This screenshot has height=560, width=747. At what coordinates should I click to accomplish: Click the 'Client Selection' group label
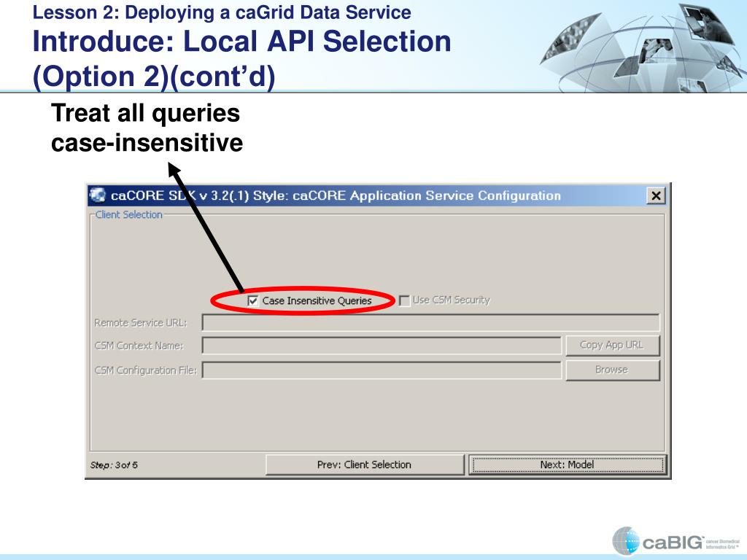128,215
